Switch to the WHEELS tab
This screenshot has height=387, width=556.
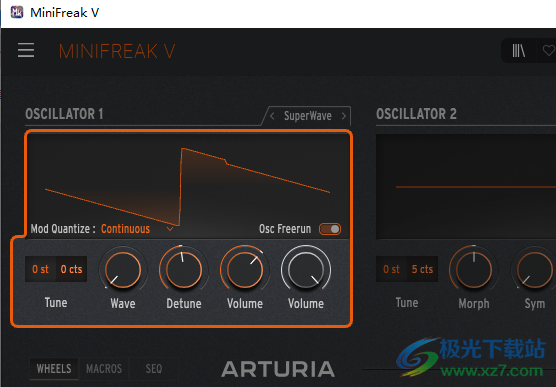(54, 369)
